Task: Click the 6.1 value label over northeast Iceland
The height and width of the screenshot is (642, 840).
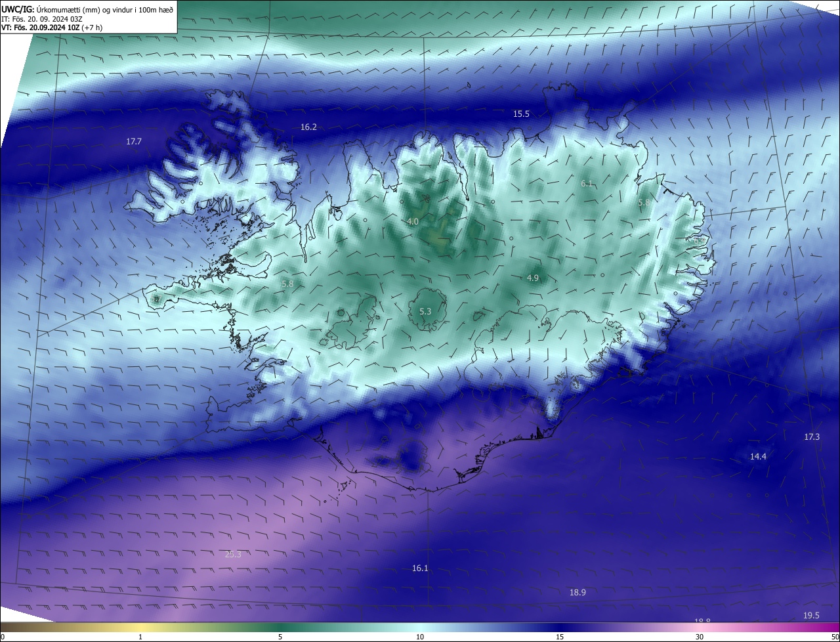Action: click(587, 184)
